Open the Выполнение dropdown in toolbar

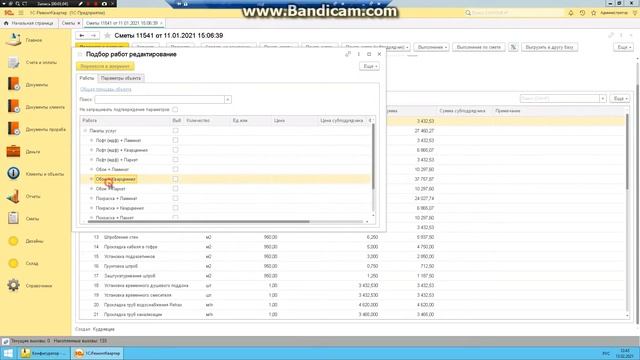432,47
